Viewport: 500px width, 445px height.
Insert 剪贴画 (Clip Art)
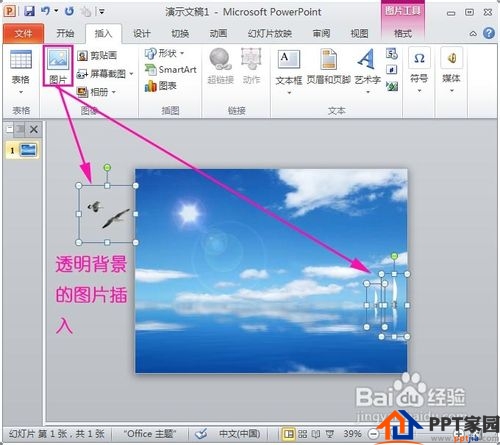point(97,55)
